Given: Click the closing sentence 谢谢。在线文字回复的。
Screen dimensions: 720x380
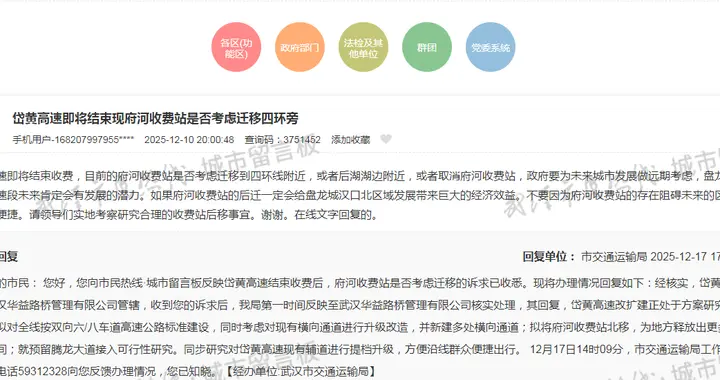Looking at the screenshot, I should pyautogui.click(x=320, y=214).
